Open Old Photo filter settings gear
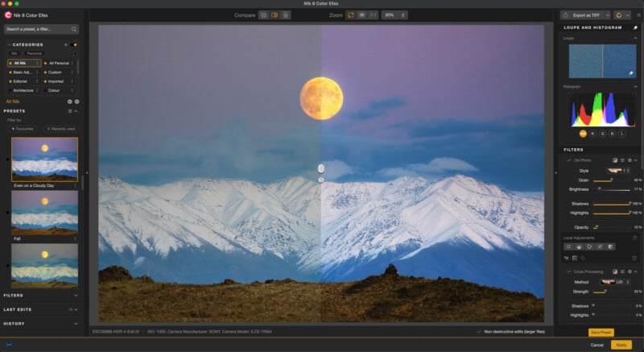Screen dimensions: 644x352 pos(630,160)
